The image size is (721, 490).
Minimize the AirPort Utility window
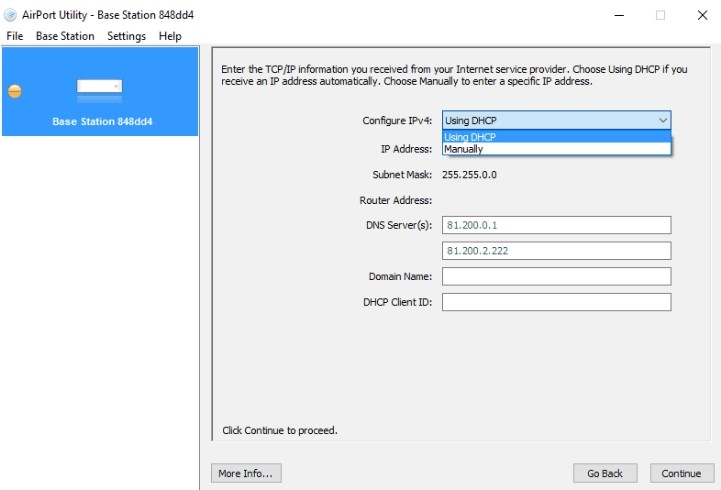click(619, 15)
